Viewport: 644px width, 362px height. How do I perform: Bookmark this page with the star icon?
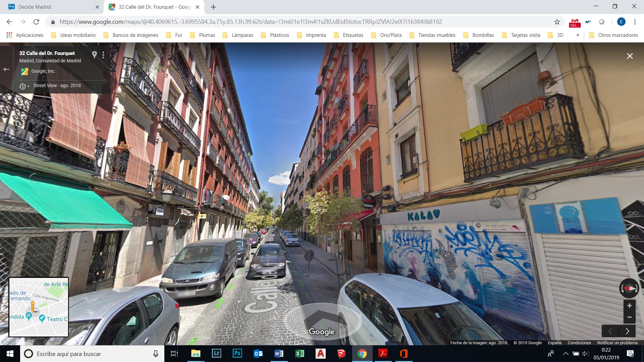point(557,22)
